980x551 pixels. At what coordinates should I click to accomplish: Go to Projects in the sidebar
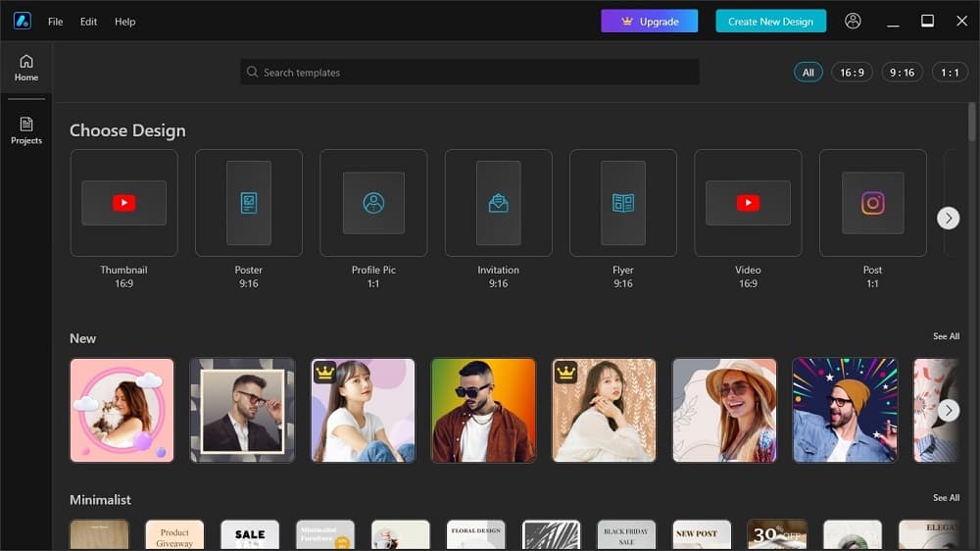[x=26, y=129]
